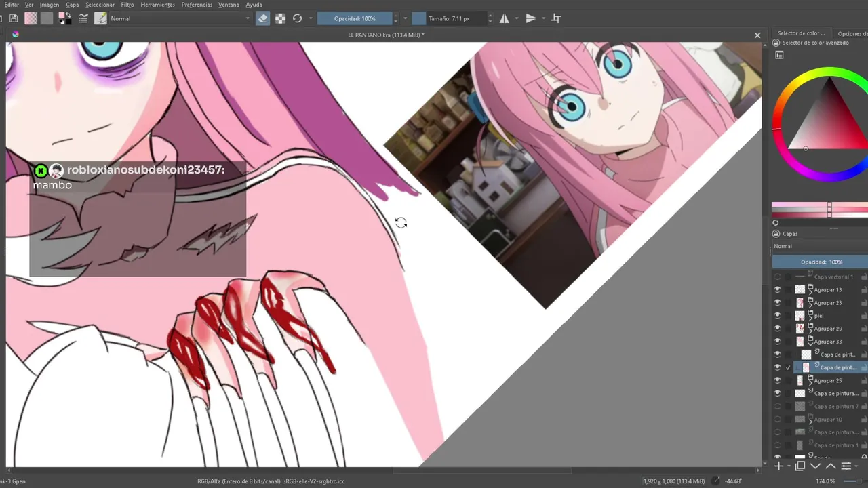Image resolution: width=868 pixels, height=488 pixels.
Task: Open vertical mirror options dropdown
Action: coord(543,18)
